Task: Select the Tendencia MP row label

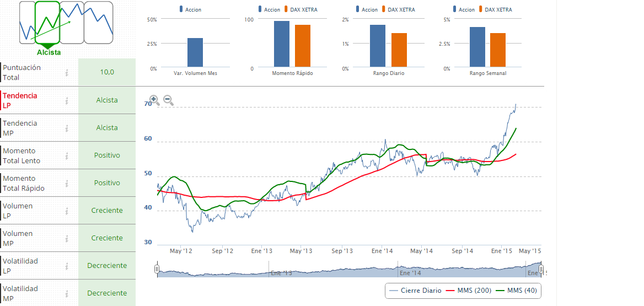Action: coord(20,128)
